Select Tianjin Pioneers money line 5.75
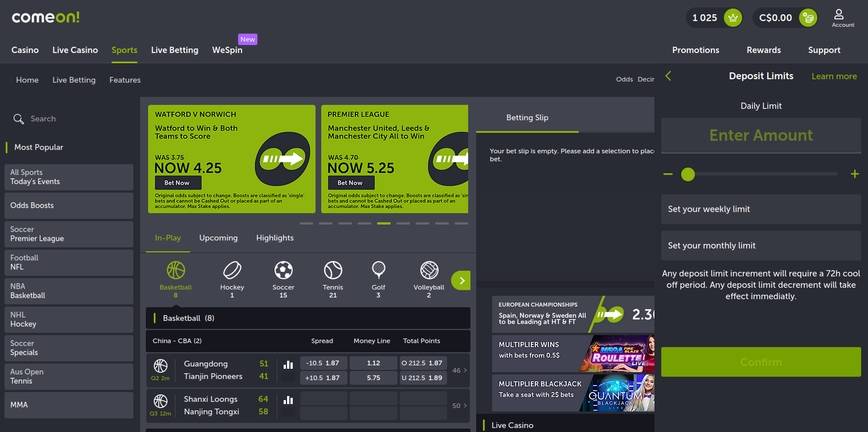Screen dimensions: 868x432 tap(374, 378)
